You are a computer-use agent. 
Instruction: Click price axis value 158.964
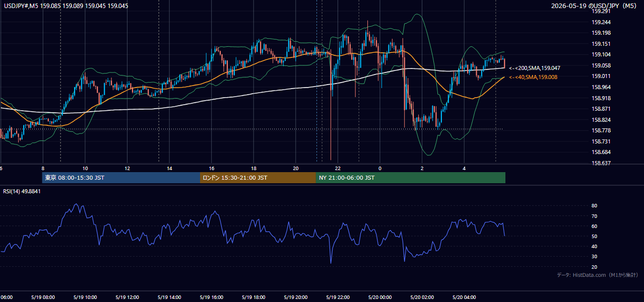pos(601,87)
